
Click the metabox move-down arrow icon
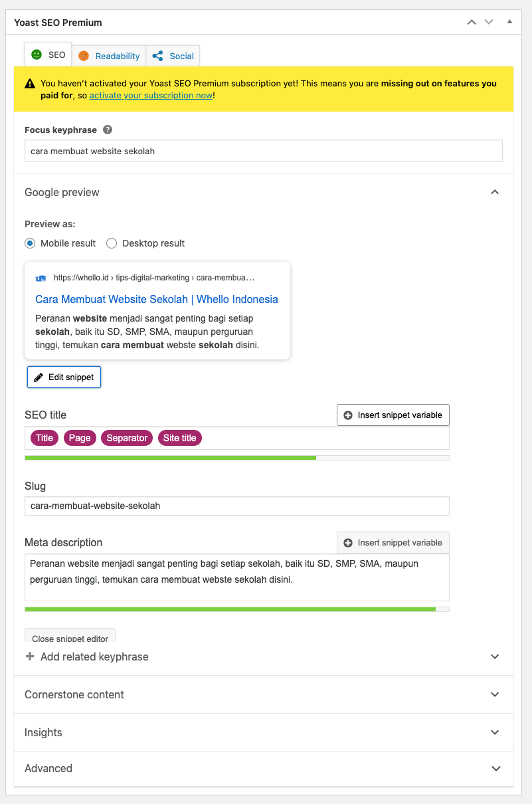coord(489,22)
